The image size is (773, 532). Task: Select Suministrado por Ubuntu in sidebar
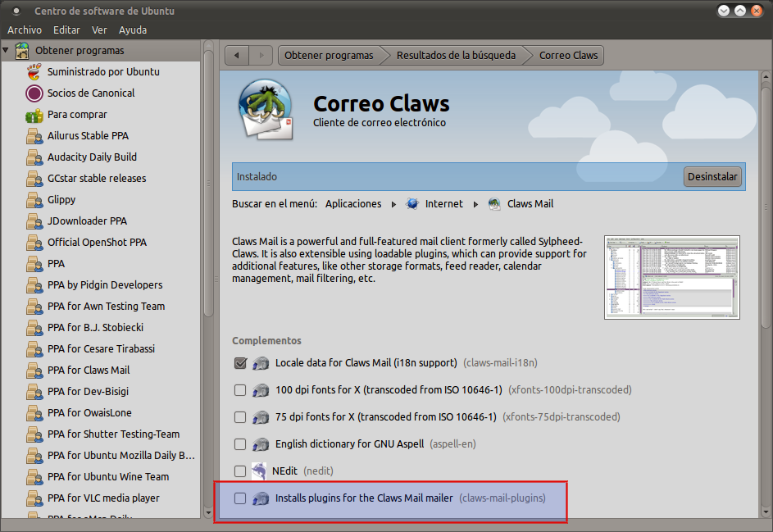(103, 72)
